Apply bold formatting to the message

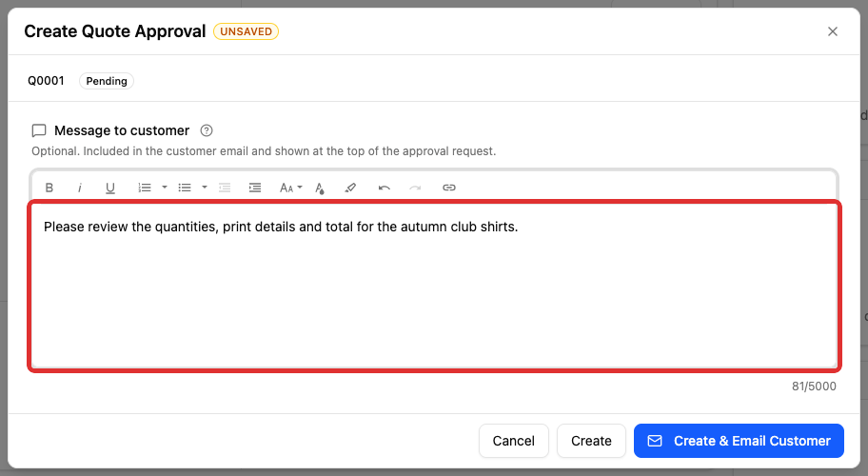tap(49, 188)
